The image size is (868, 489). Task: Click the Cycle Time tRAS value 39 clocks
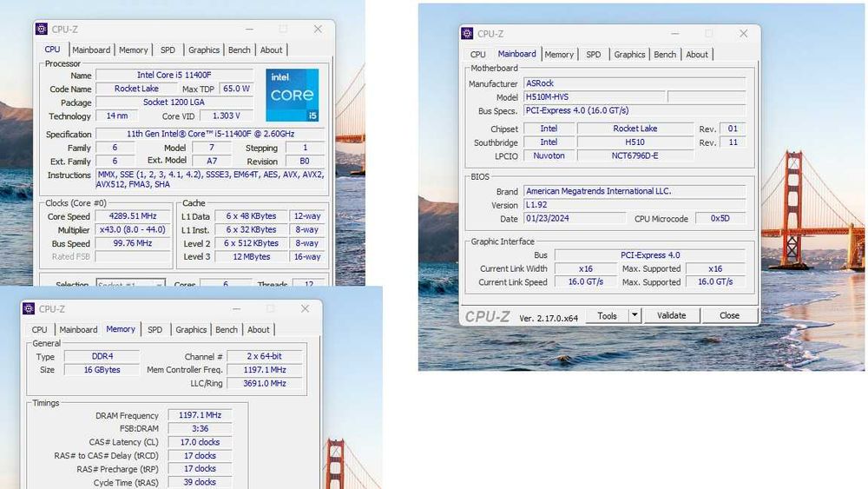click(200, 482)
